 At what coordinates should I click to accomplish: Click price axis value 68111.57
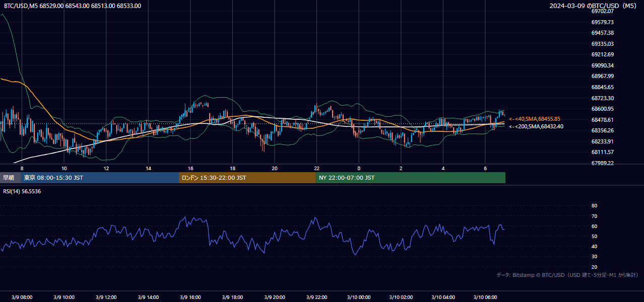pos(602,152)
